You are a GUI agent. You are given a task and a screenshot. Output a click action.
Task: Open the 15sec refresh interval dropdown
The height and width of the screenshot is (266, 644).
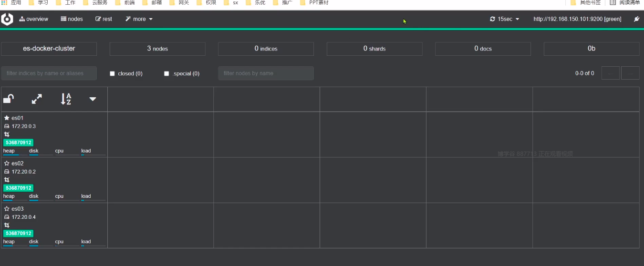coord(505,19)
